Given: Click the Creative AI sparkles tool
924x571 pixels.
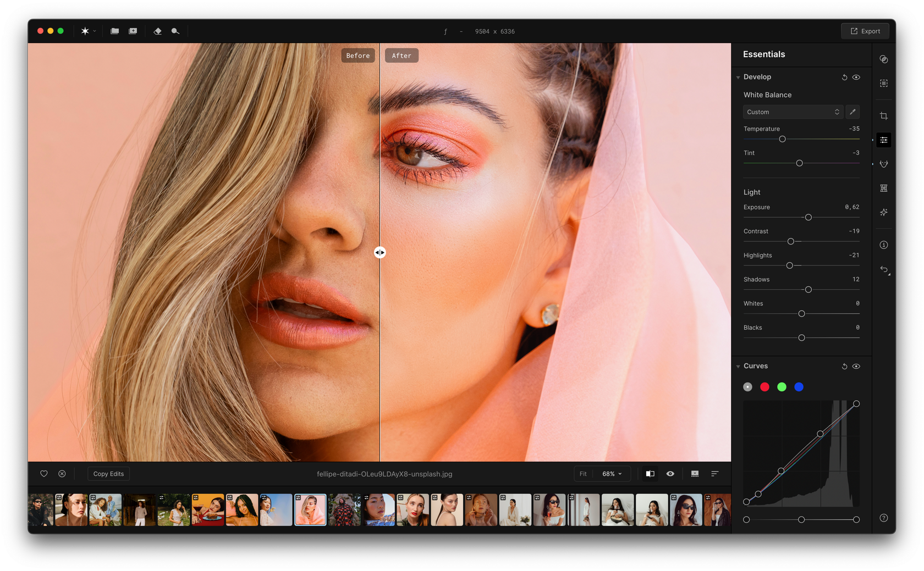Looking at the screenshot, I should pyautogui.click(x=884, y=212).
